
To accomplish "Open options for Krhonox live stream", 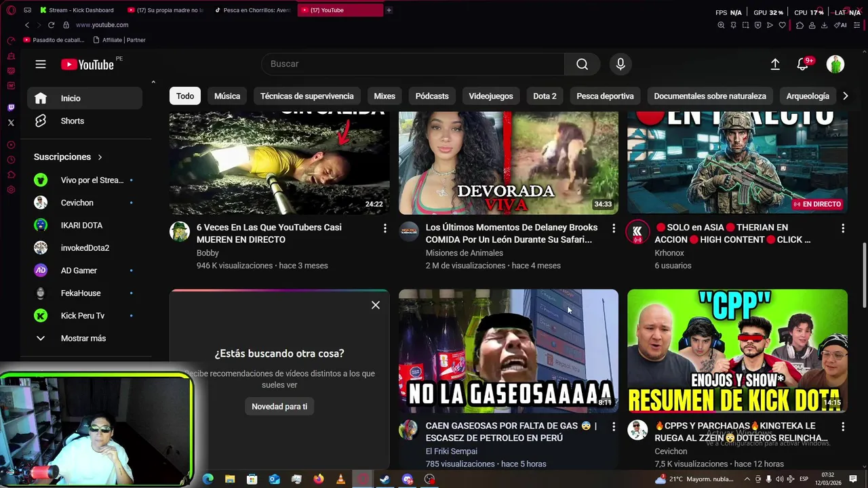I will (x=843, y=228).
